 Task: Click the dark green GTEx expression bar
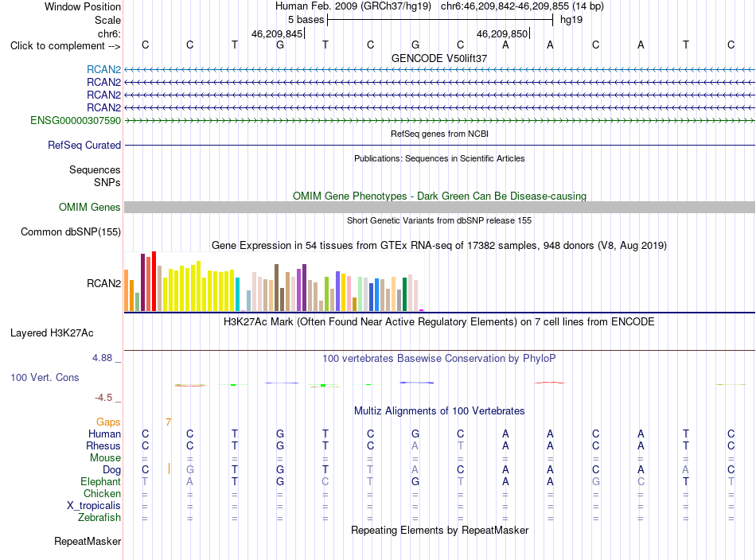[x=404, y=294]
